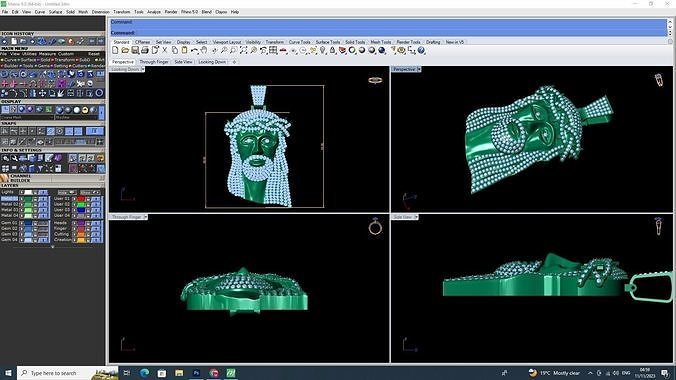The width and height of the screenshot is (676, 380).
Task: Click the Help question mark toolbar icon
Action: [x=421, y=50]
